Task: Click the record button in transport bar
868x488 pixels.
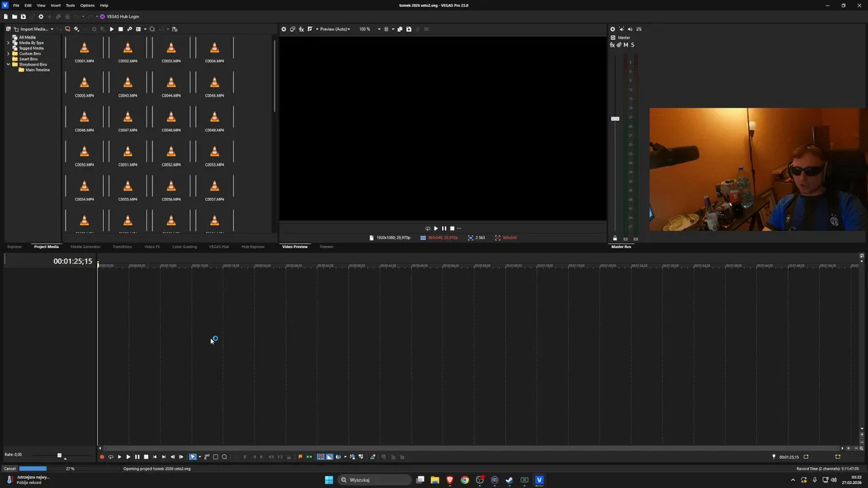Action: tap(102, 457)
